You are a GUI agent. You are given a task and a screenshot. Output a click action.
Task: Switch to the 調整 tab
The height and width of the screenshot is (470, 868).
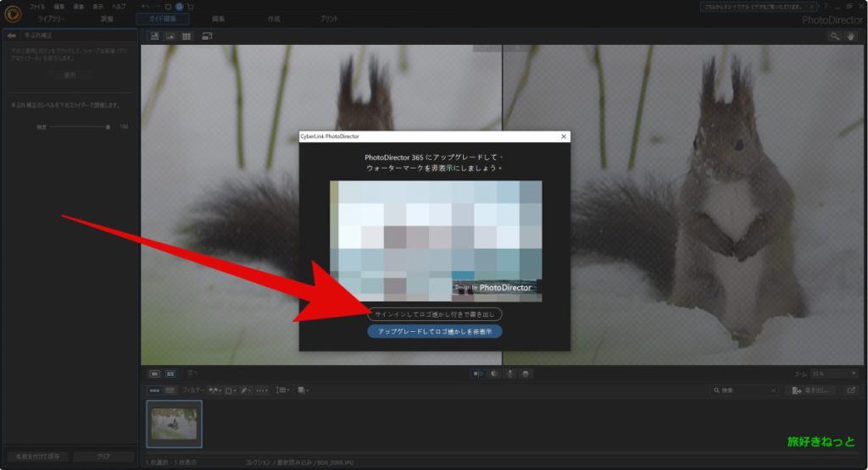coord(107,19)
